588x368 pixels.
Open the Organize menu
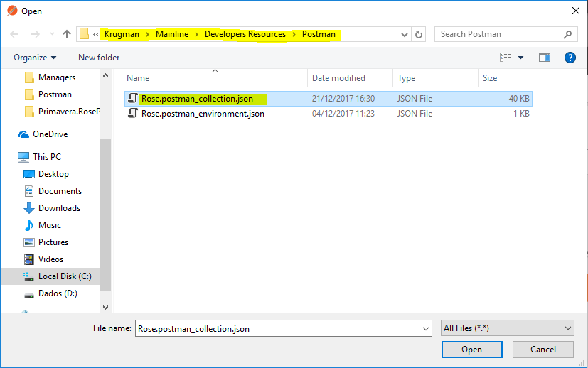(35, 58)
